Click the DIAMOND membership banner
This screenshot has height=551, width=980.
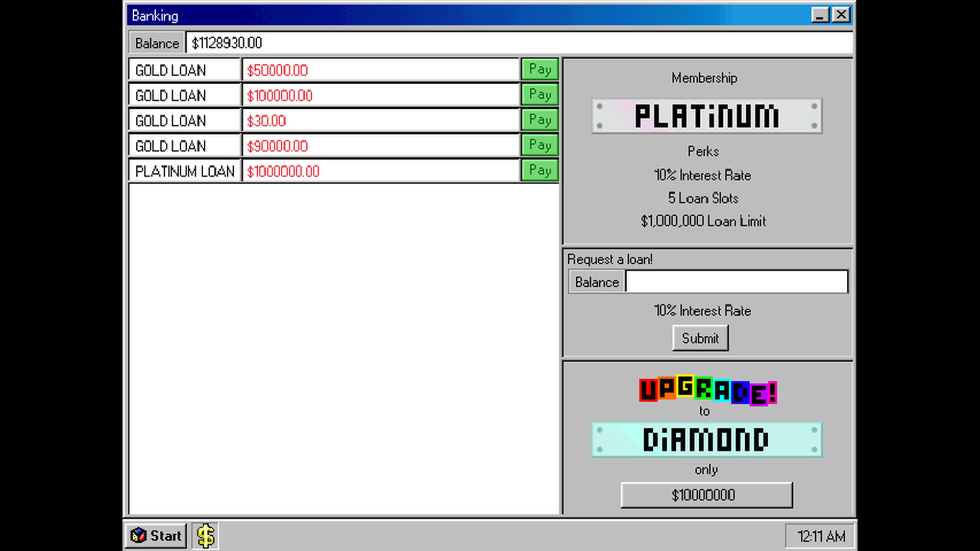(x=706, y=440)
